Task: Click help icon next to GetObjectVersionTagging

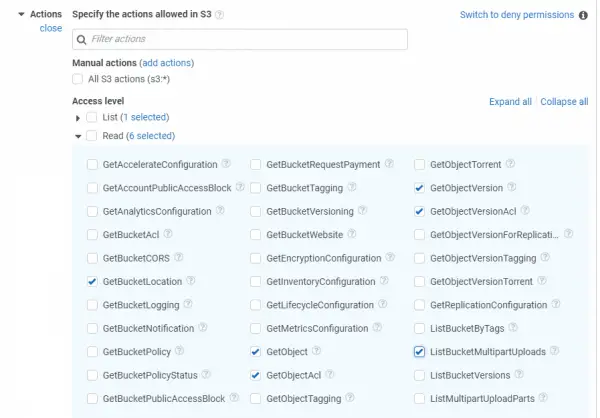Action: (545, 258)
